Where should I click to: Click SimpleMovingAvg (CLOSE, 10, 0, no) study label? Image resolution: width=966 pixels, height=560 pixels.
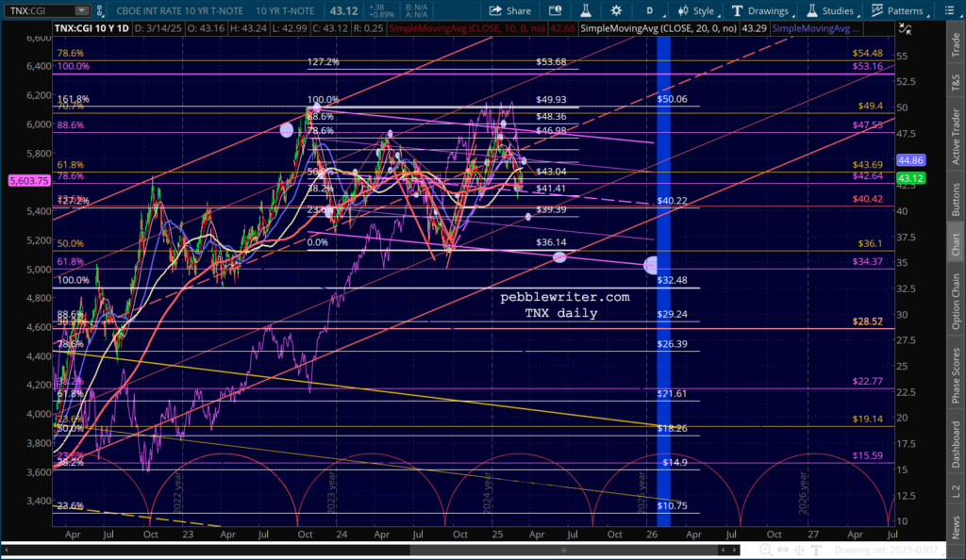pyautogui.click(x=466, y=28)
